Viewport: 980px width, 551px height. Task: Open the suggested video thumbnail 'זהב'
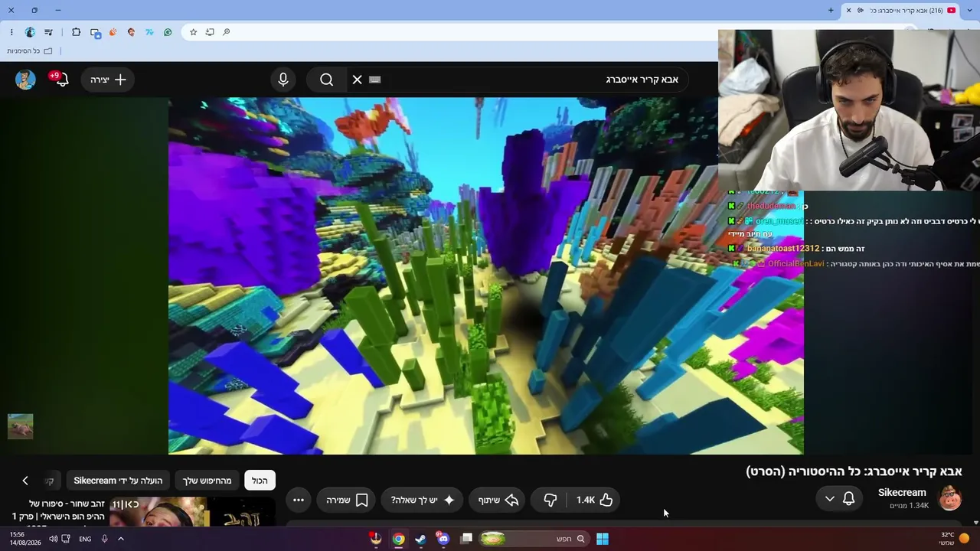pos(191,513)
